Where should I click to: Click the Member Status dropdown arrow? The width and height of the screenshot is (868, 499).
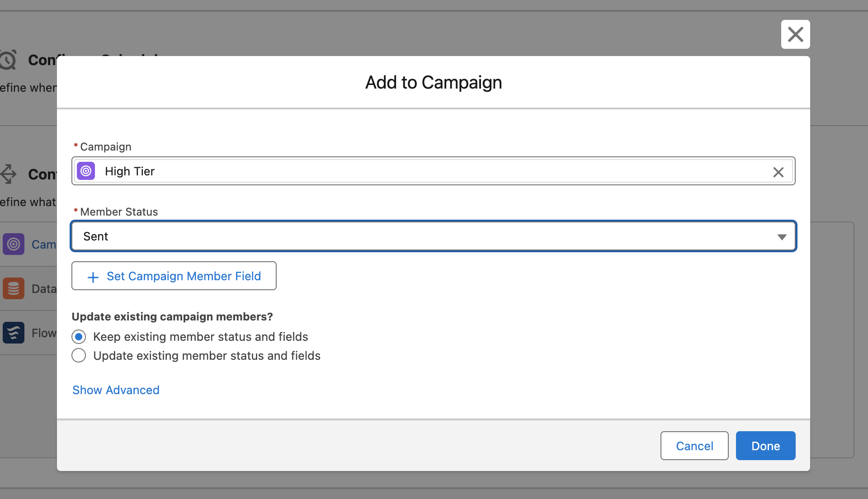(x=782, y=237)
